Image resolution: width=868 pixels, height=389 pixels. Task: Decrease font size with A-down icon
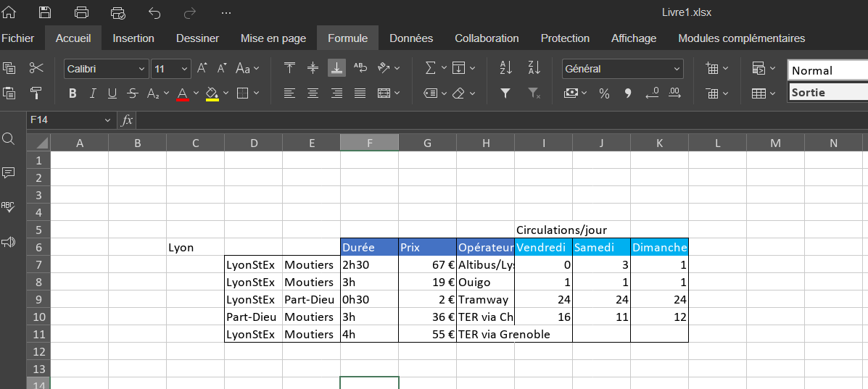pyautogui.click(x=222, y=68)
